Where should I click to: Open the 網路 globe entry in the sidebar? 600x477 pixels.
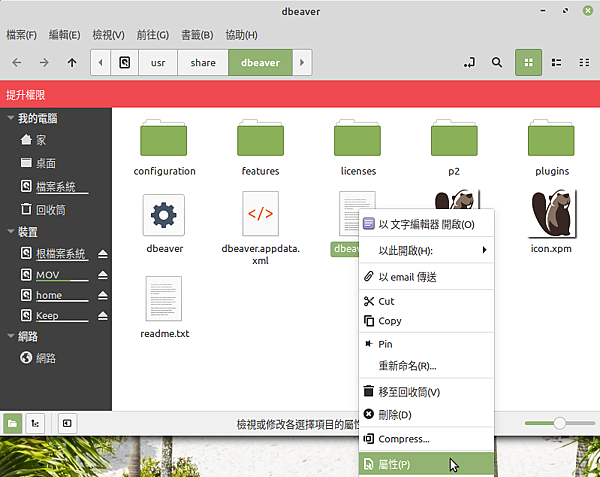click(x=56, y=358)
